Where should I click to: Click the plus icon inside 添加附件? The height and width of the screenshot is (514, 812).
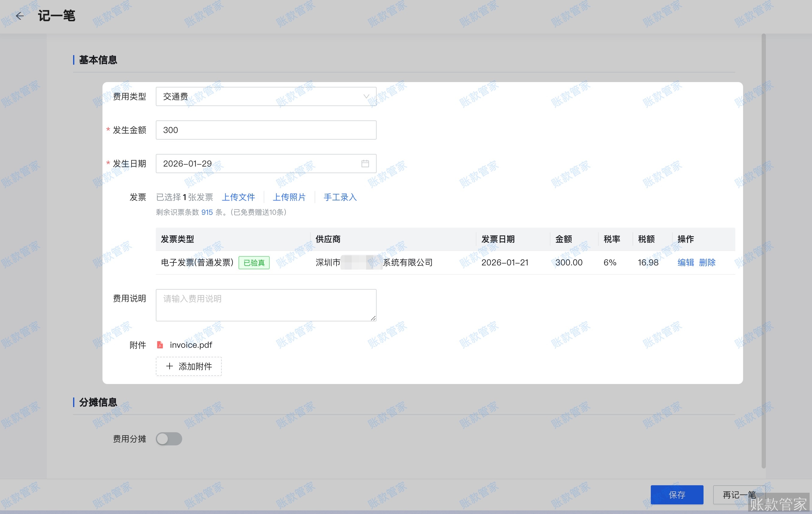click(x=169, y=366)
